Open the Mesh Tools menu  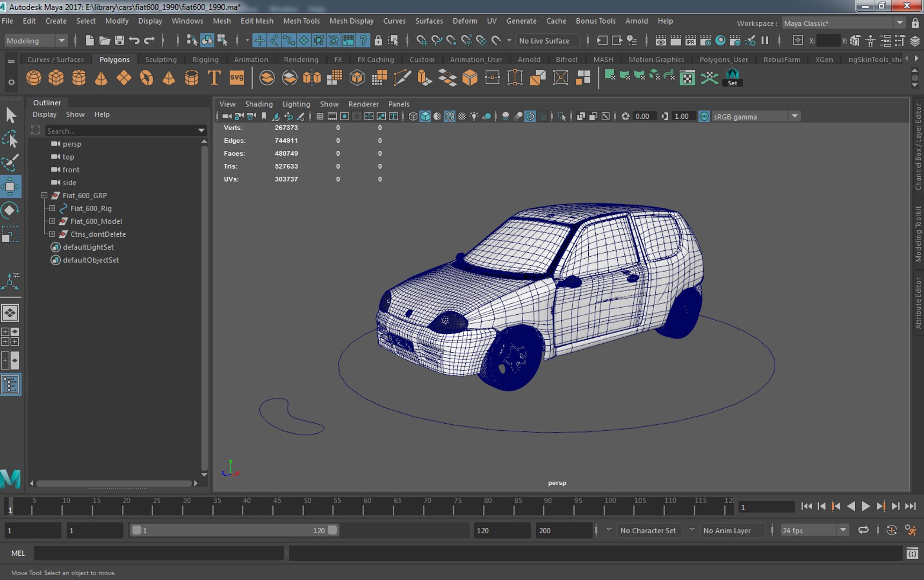tap(301, 21)
